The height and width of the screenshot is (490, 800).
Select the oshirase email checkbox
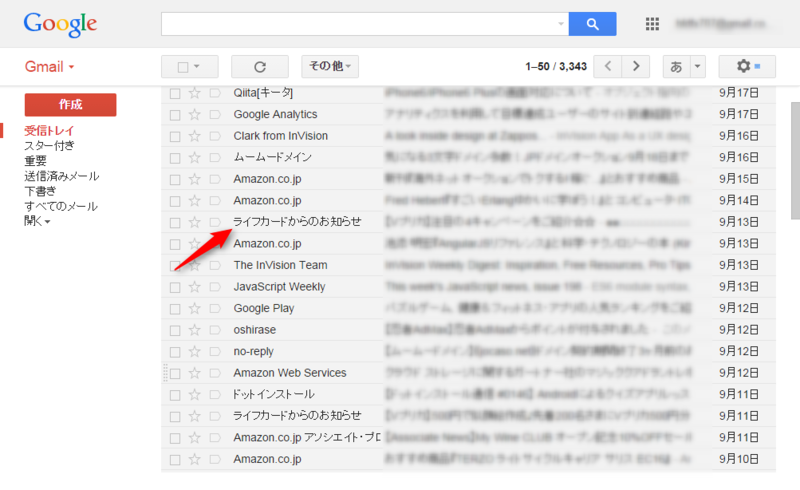coord(175,330)
